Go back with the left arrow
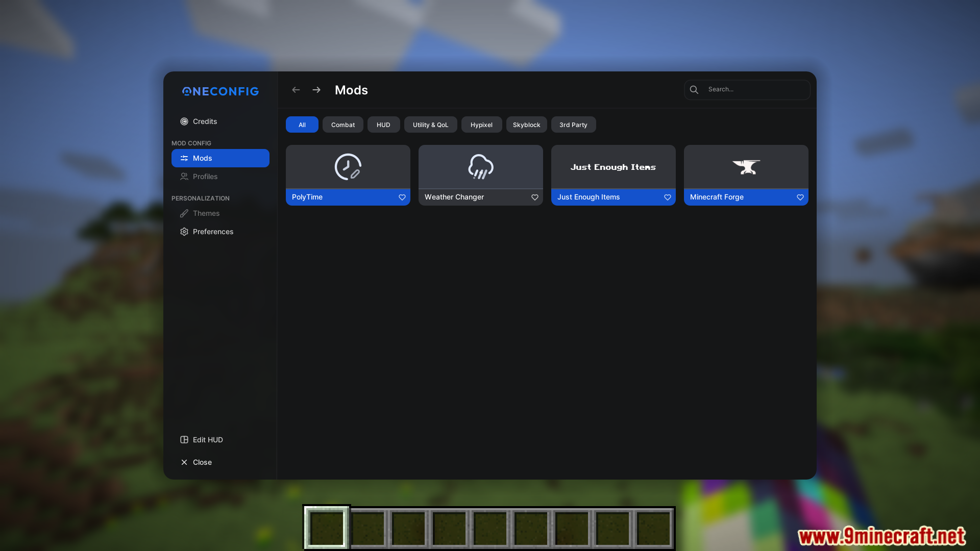The width and height of the screenshot is (980, 551). (296, 90)
